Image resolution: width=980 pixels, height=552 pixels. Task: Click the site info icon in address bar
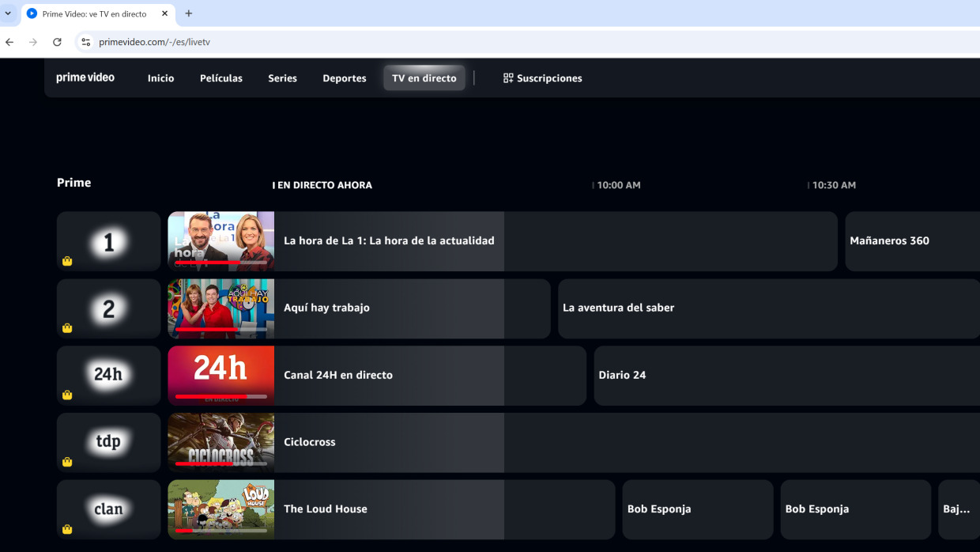point(86,42)
